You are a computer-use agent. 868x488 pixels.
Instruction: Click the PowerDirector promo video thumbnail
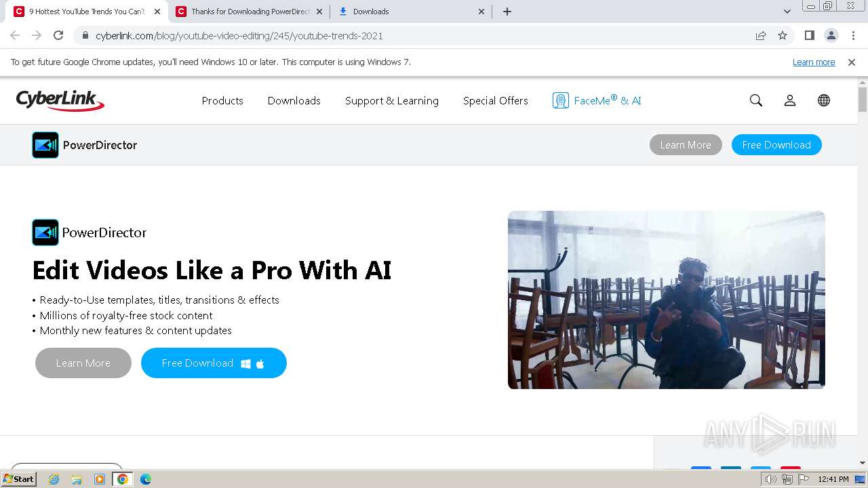667,300
